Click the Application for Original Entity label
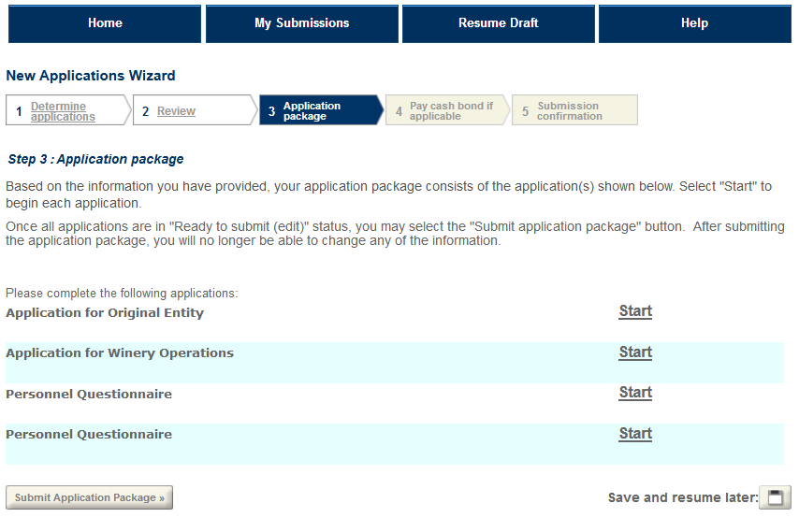Image resolution: width=799 pixels, height=532 pixels. click(x=105, y=313)
